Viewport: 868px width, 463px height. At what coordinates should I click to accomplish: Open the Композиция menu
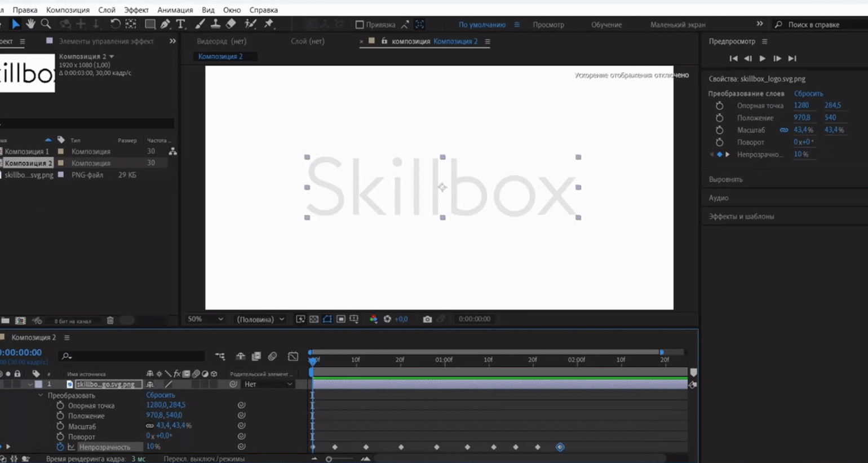point(68,10)
